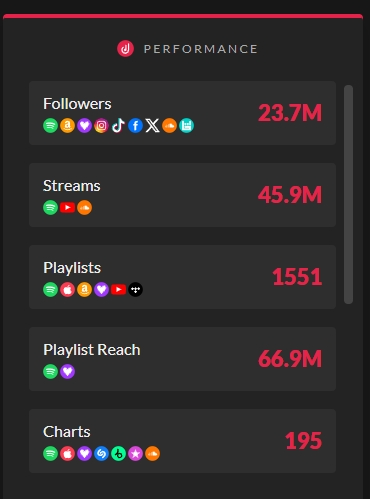Open the TikTok icon under Followers
Screen dimensions: 370x499
(x=118, y=126)
